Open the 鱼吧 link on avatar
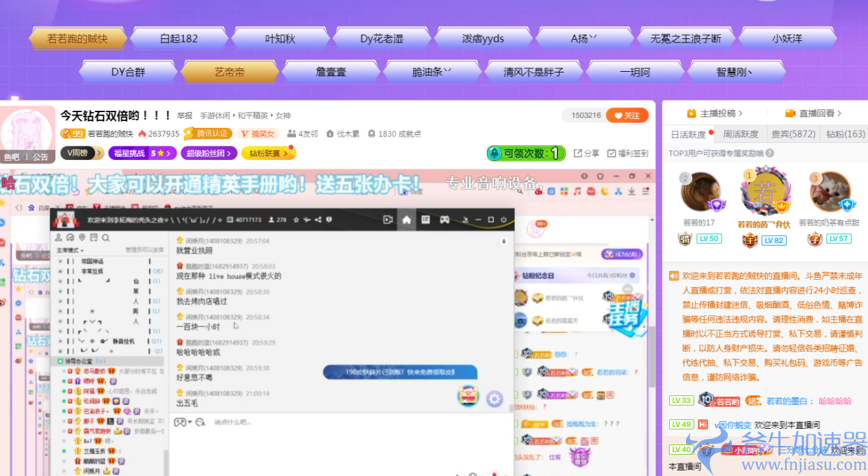The width and height of the screenshot is (868, 476). click(x=12, y=157)
